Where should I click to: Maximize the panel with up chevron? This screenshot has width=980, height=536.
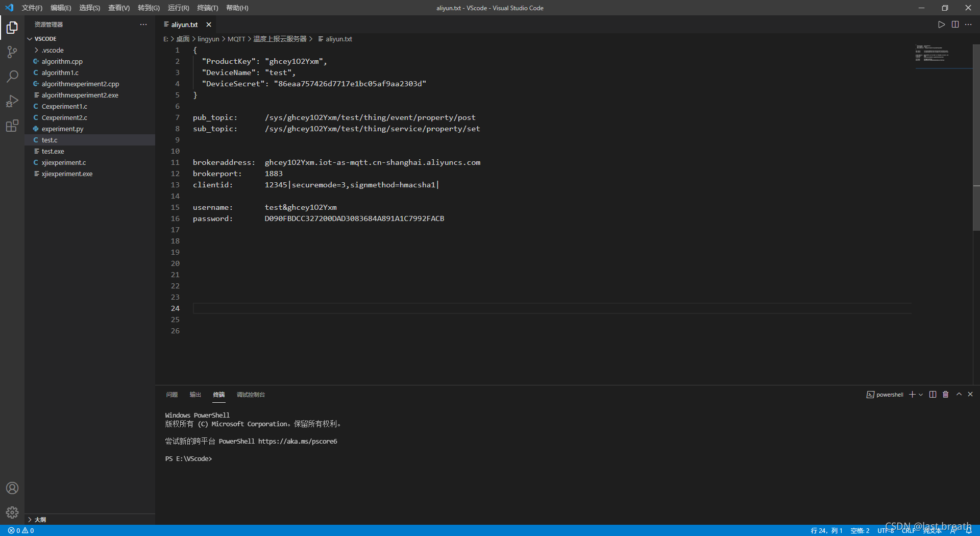[x=959, y=394]
